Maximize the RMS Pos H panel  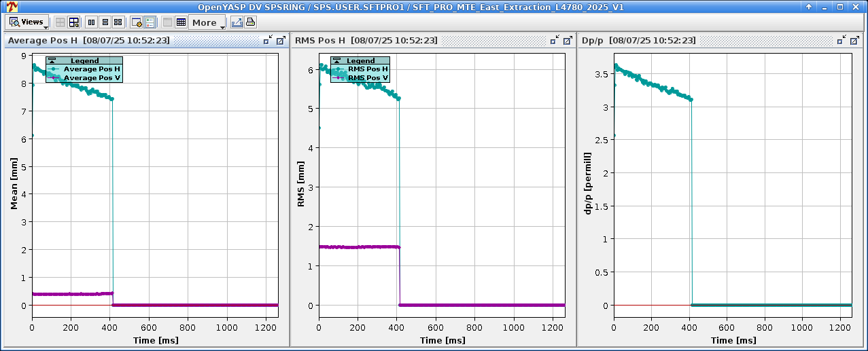[x=567, y=41]
